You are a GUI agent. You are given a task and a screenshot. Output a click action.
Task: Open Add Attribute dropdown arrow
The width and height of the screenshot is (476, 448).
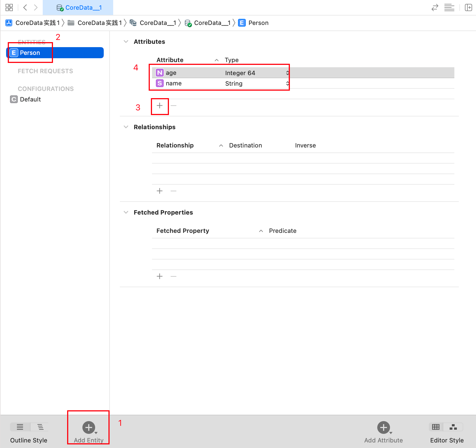tap(391, 433)
